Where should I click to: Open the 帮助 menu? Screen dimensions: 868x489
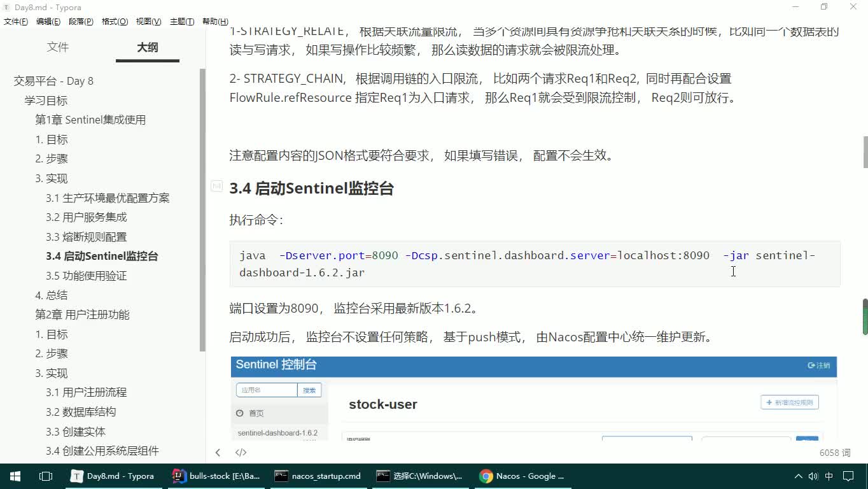pos(215,22)
